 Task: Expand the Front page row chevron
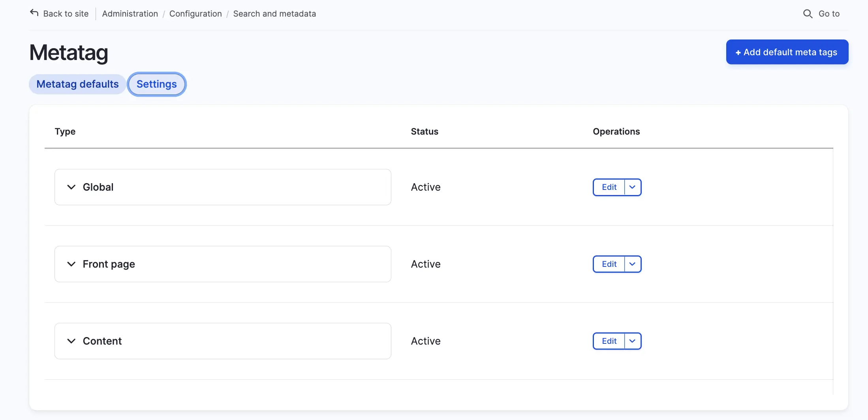click(x=71, y=264)
